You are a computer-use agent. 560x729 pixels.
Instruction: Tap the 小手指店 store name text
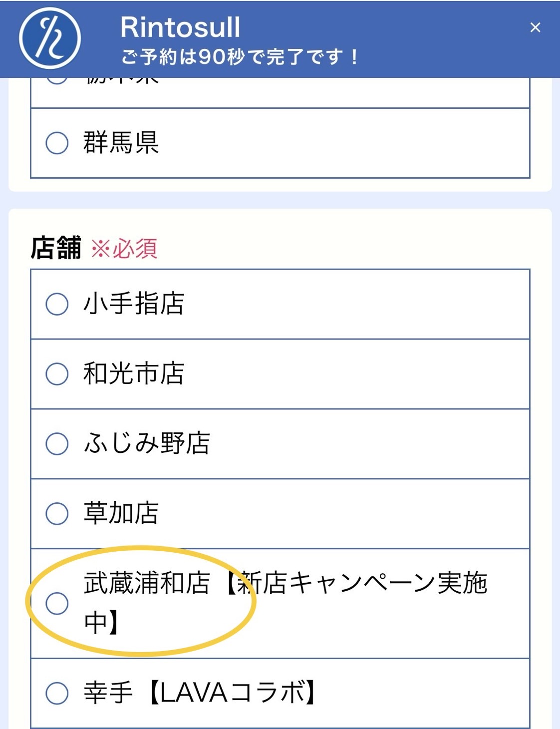tap(134, 304)
